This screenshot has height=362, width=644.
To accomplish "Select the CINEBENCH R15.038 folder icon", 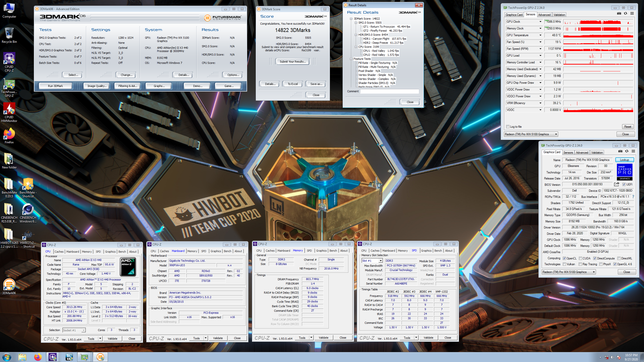I will pos(9,213).
